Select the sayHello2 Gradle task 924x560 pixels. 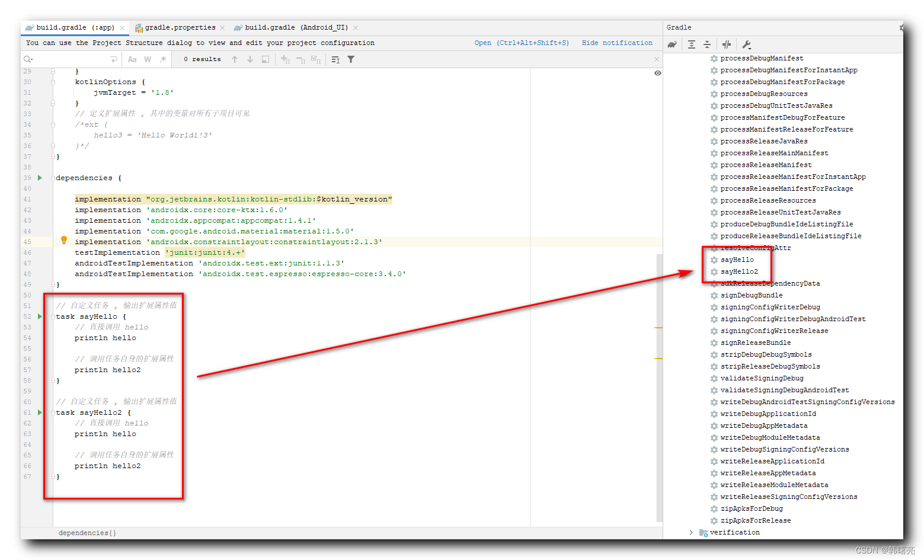(739, 271)
